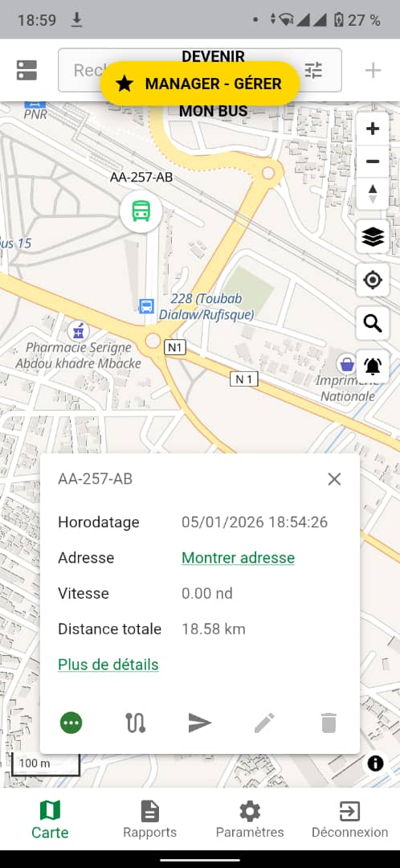Open the map layers switcher
This screenshot has width=400, height=868.
click(x=373, y=237)
